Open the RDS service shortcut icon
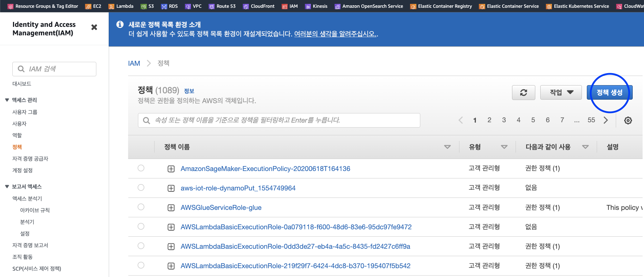644x277 pixels. tap(164, 6)
